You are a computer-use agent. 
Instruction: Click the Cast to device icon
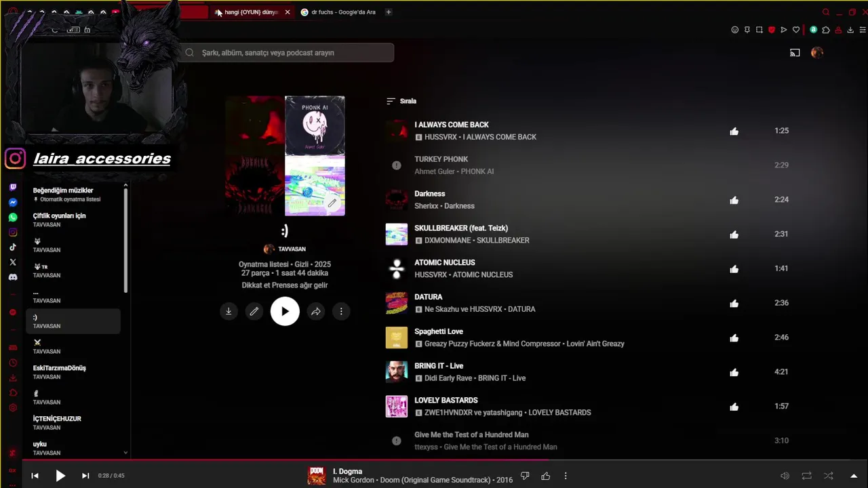pyautogui.click(x=795, y=53)
